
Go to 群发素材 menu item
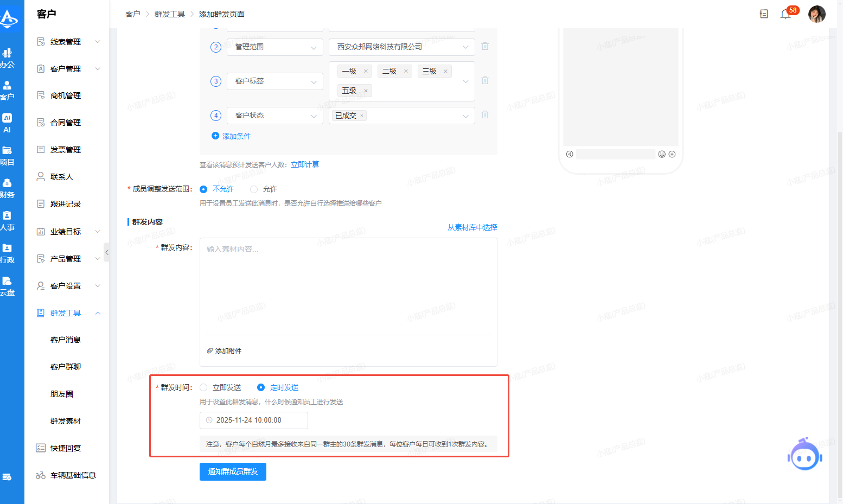tap(66, 421)
